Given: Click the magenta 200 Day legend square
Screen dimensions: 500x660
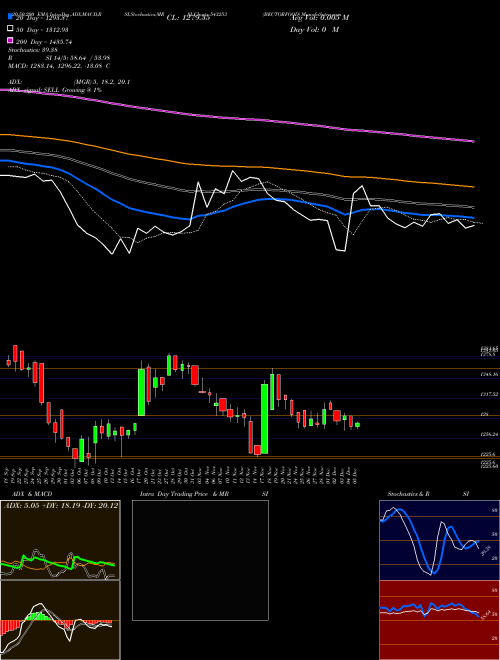Looking at the screenshot, I should (10, 41).
